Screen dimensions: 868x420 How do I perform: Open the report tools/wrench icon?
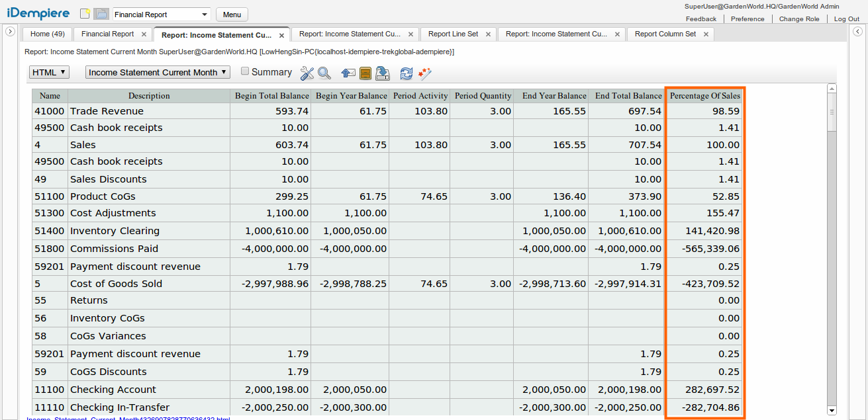pos(307,73)
